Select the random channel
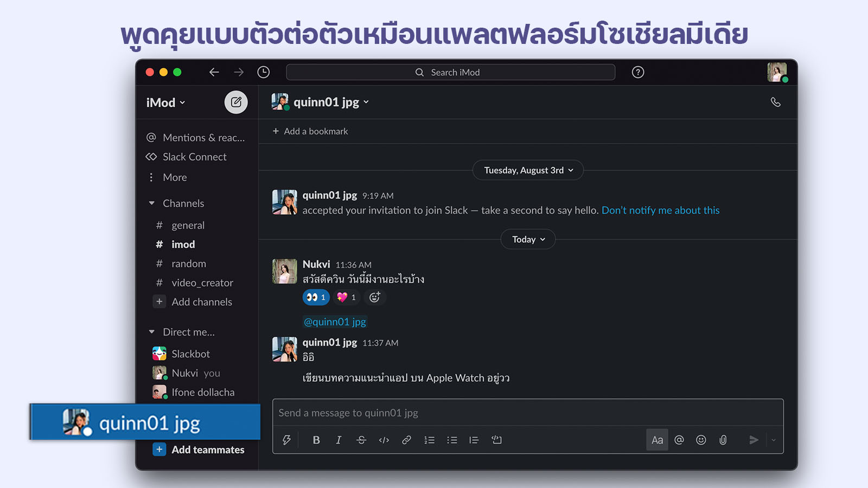 coord(189,264)
